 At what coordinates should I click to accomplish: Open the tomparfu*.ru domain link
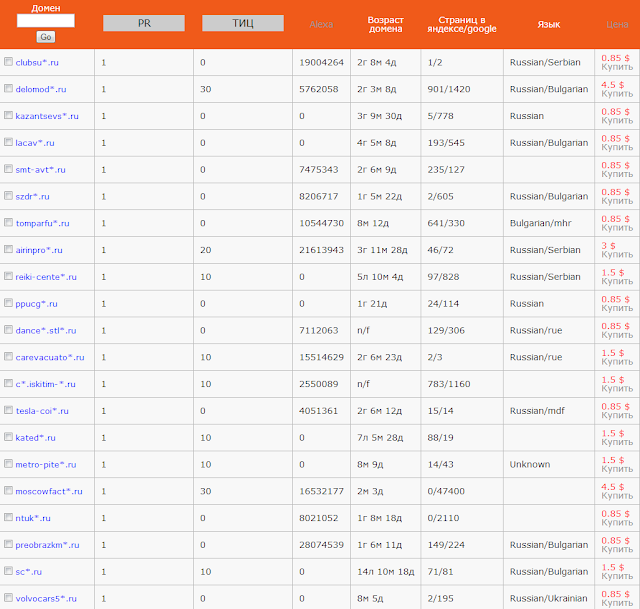[x=42, y=223]
